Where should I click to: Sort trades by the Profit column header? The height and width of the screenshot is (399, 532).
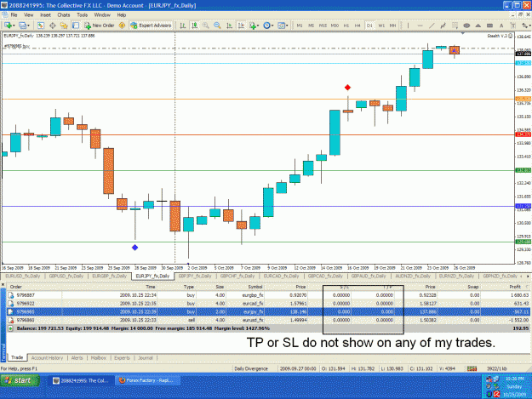click(515, 287)
